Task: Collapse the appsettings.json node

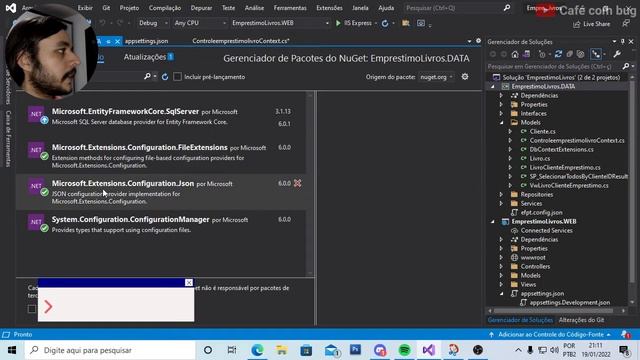Action: (501, 293)
